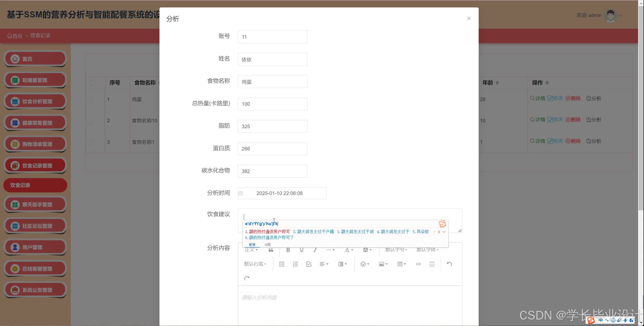Insert a blockquote in the editor
The image size is (644, 326).
click(x=271, y=250)
